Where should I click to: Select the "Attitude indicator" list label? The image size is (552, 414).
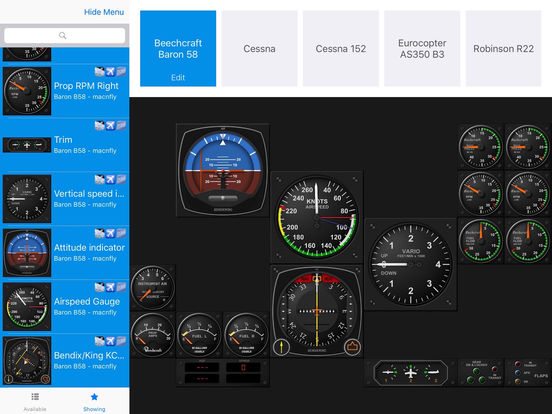[x=89, y=247]
